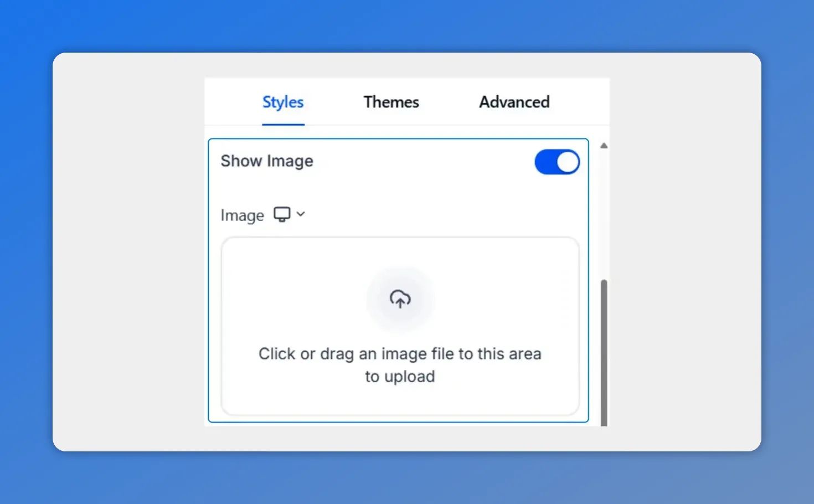The width and height of the screenshot is (814, 504).
Task: Expand the device dropdown chevron next to Image
Action: (x=301, y=215)
